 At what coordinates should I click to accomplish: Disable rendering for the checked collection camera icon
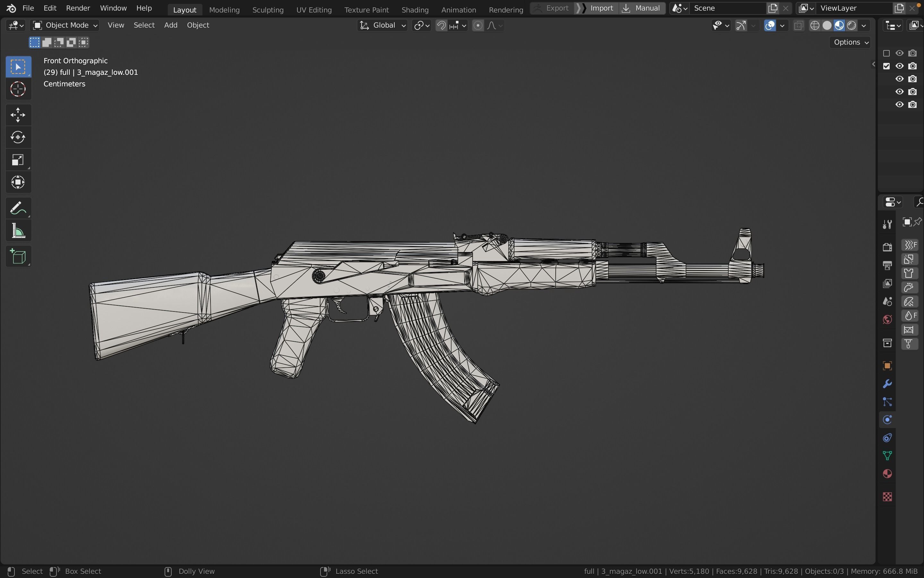(912, 66)
